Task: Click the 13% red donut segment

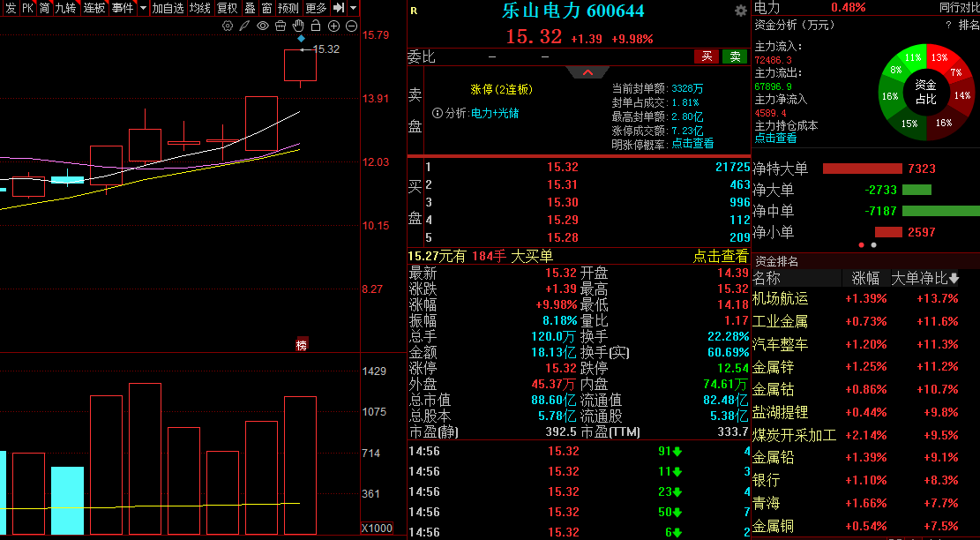Action: click(939, 57)
